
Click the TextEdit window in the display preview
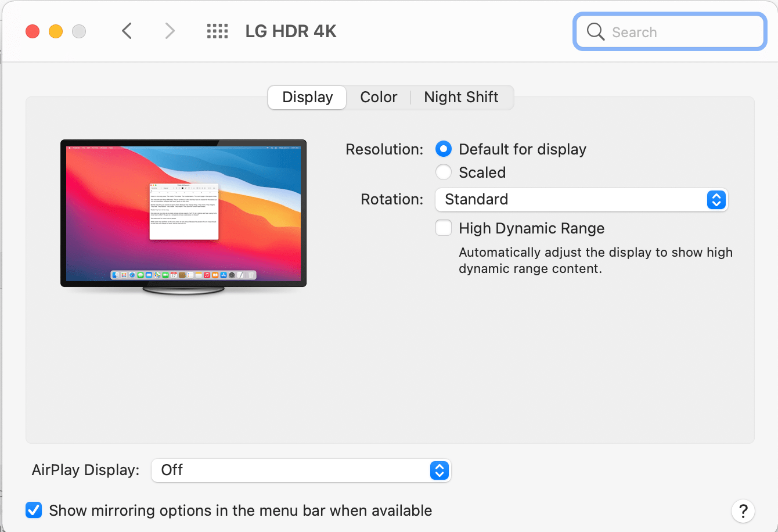(183, 212)
